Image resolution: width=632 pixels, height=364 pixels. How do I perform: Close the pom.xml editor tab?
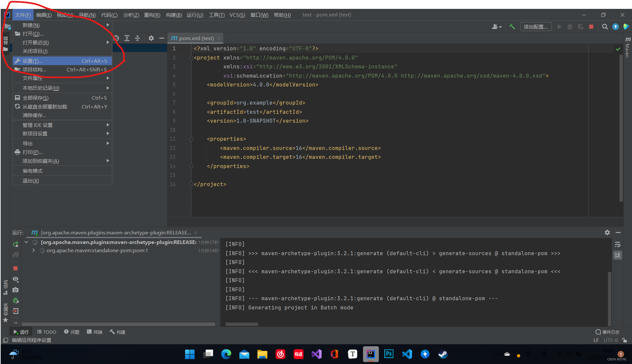(x=219, y=38)
